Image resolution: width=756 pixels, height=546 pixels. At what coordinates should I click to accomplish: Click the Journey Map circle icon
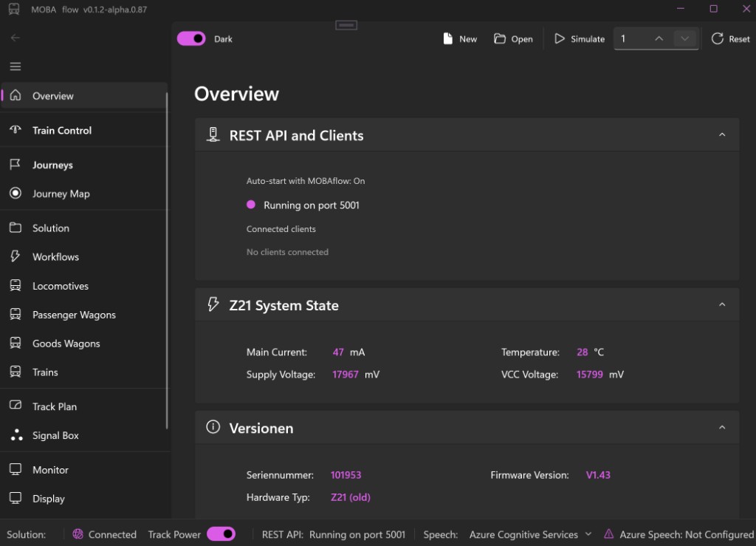point(16,194)
